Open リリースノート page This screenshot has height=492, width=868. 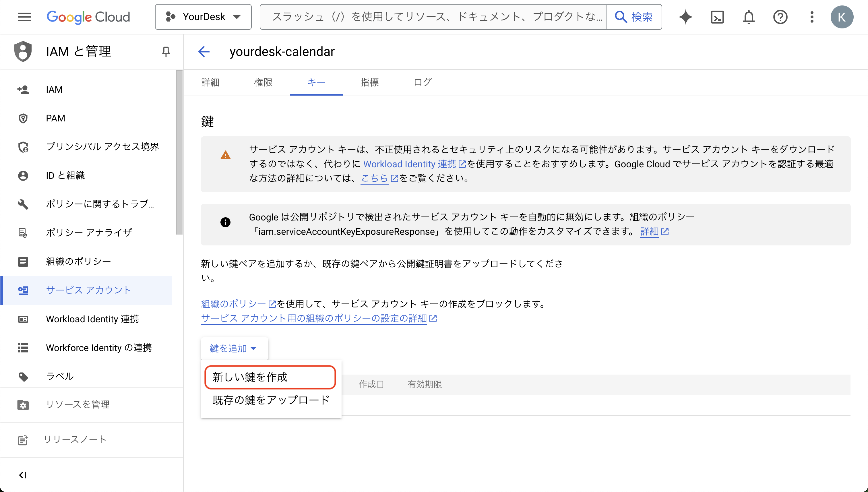(x=91, y=440)
